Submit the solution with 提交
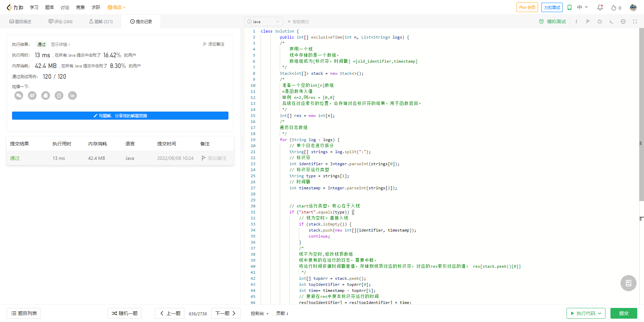Image resolution: width=644 pixels, height=322 pixels. point(624,313)
